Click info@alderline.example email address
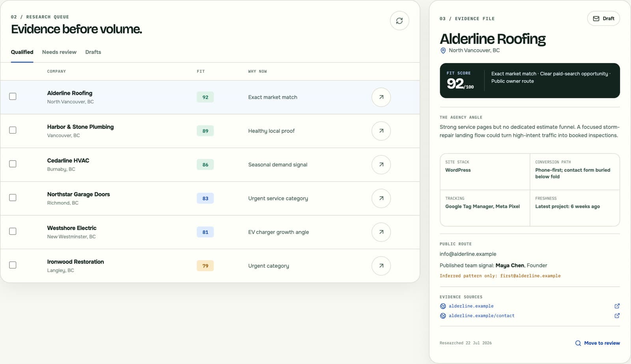The image size is (631, 364). 468,254
